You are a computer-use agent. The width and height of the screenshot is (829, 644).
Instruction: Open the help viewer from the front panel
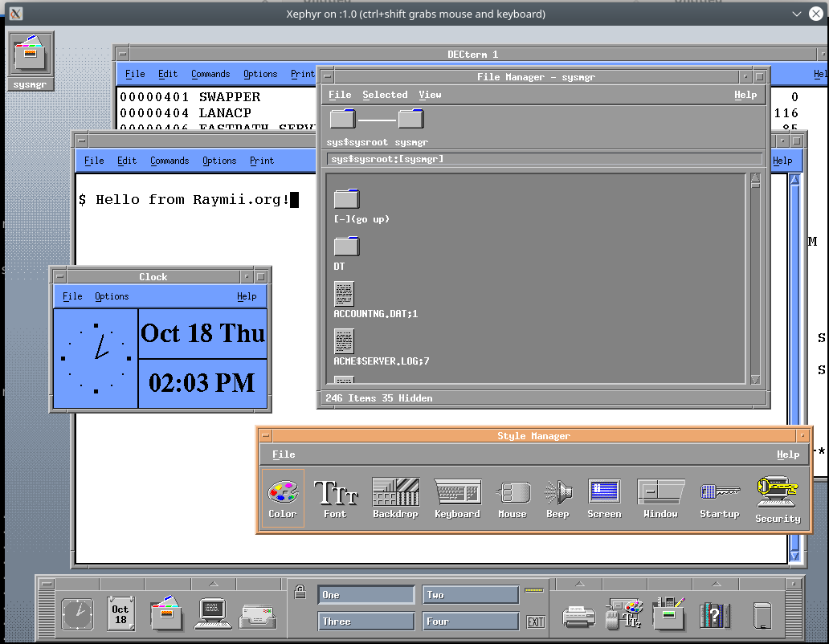tap(713, 614)
